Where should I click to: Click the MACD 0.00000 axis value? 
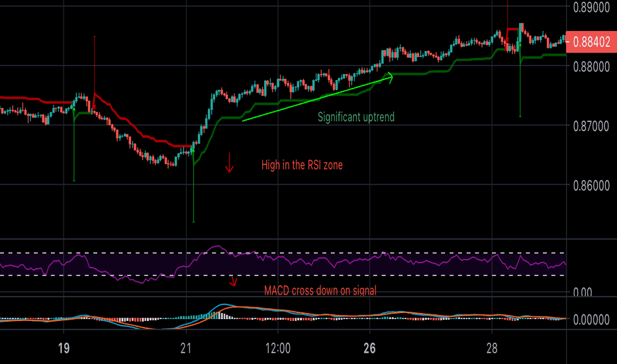click(591, 320)
